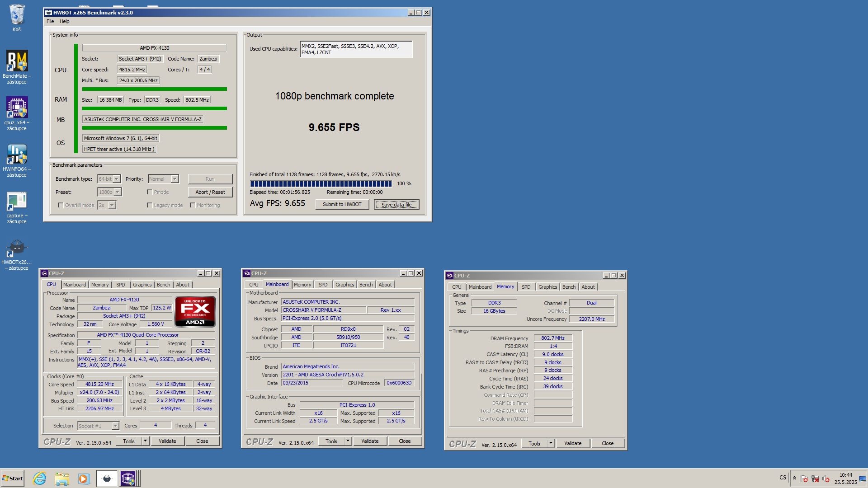Click the action center flag tray icon
This screenshot has height=488, width=868.
click(804, 479)
